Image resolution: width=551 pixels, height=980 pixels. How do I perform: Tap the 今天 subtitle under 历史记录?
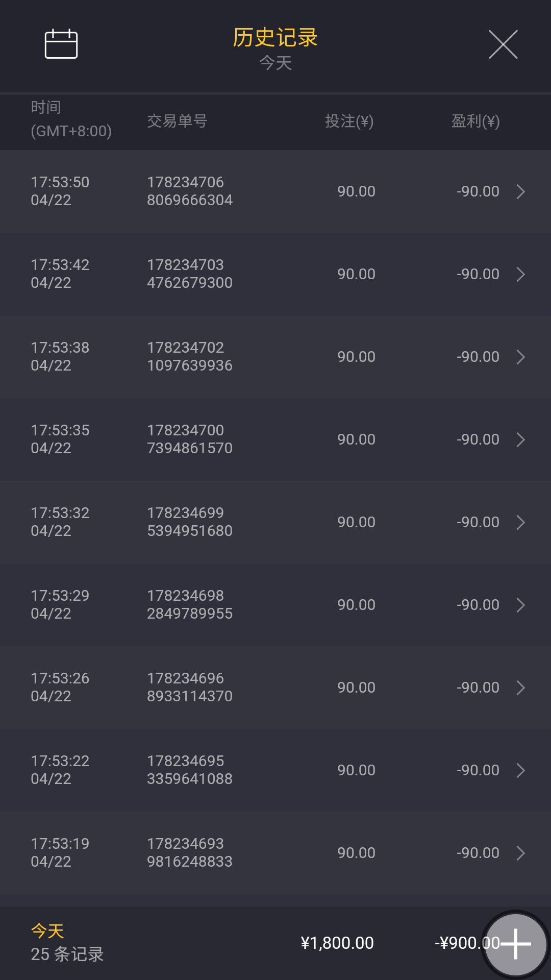coord(275,63)
